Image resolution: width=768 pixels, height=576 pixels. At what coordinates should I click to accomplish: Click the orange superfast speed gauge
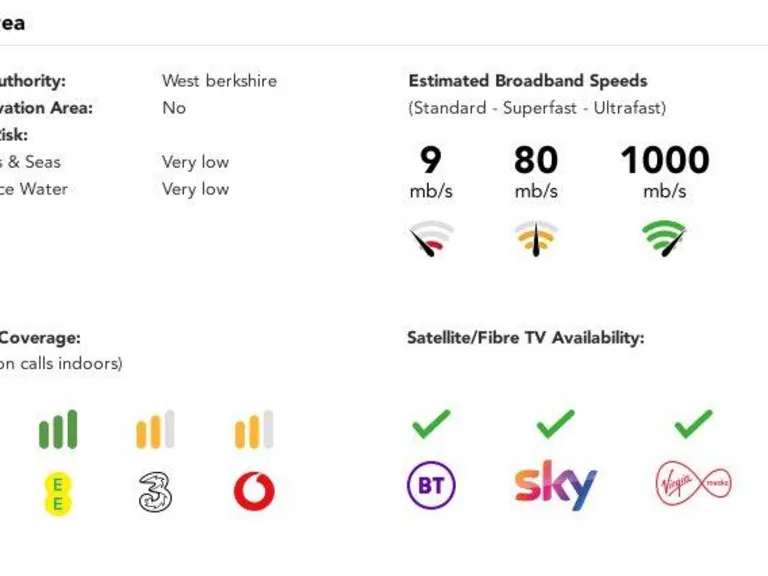(536, 239)
